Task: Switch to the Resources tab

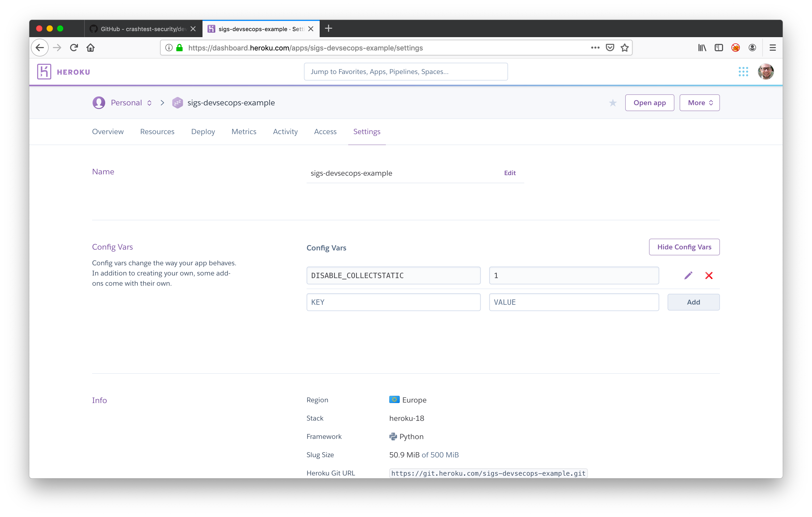Action: coord(157,131)
